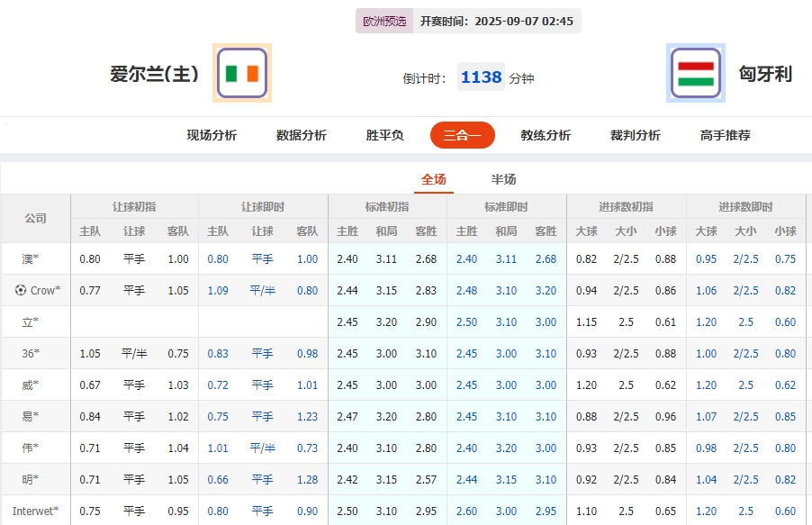The width and height of the screenshot is (812, 525).
Task: Click the Ireland flag icon
Action: coord(240,72)
